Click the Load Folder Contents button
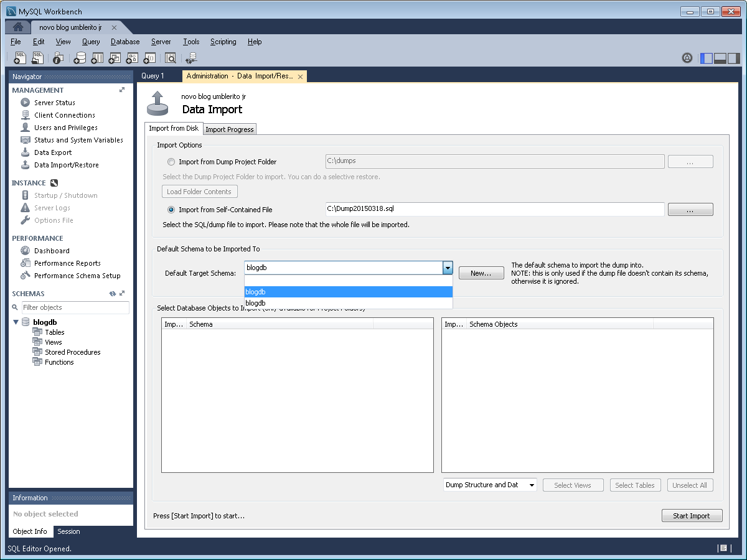747x560 pixels. (199, 191)
